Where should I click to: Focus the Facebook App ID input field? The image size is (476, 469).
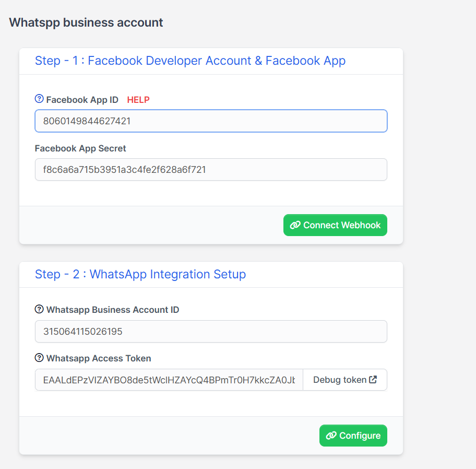[211, 121]
